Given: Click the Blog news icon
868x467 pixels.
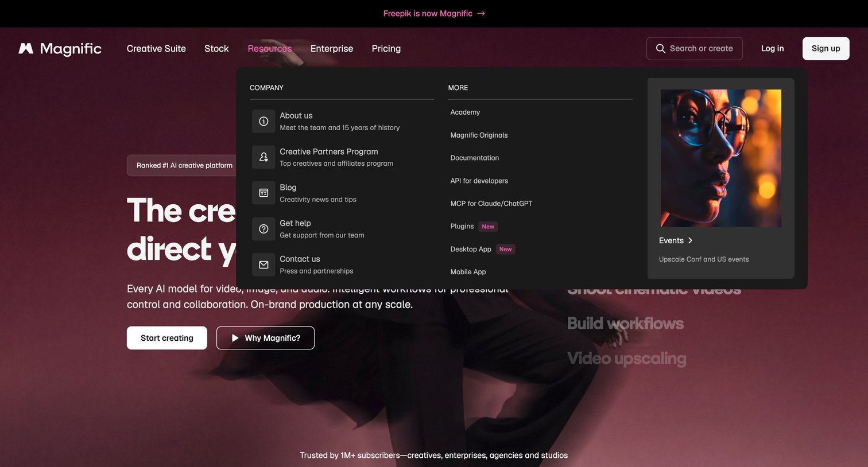Looking at the screenshot, I should point(263,193).
